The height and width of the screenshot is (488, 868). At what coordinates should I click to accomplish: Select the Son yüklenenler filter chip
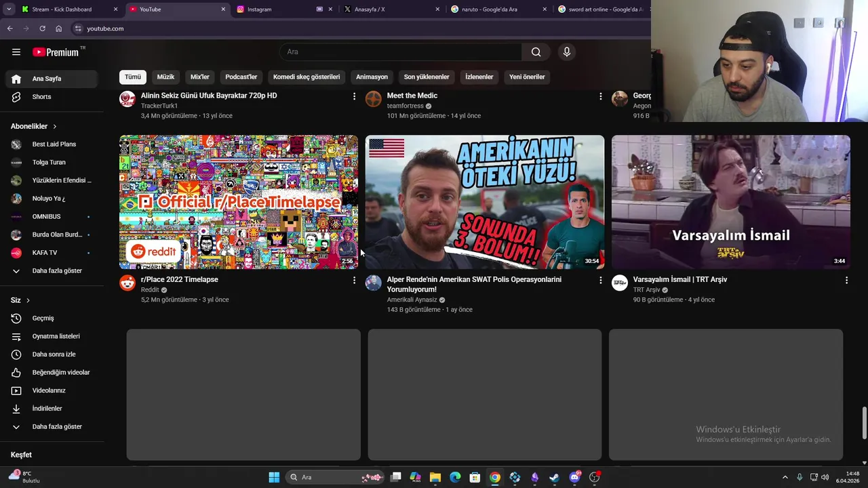427,77
